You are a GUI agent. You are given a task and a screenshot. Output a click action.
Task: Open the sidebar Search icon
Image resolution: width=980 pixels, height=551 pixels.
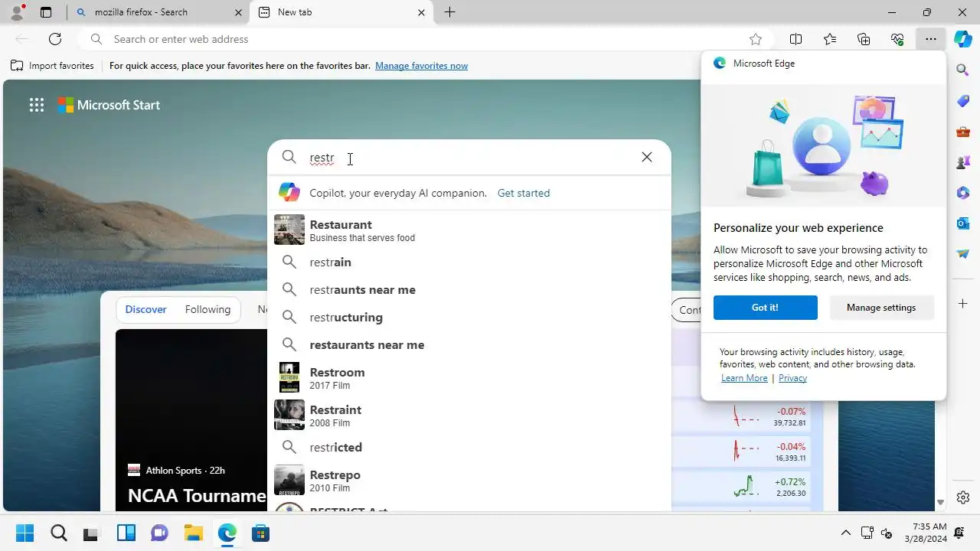pyautogui.click(x=963, y=70)
